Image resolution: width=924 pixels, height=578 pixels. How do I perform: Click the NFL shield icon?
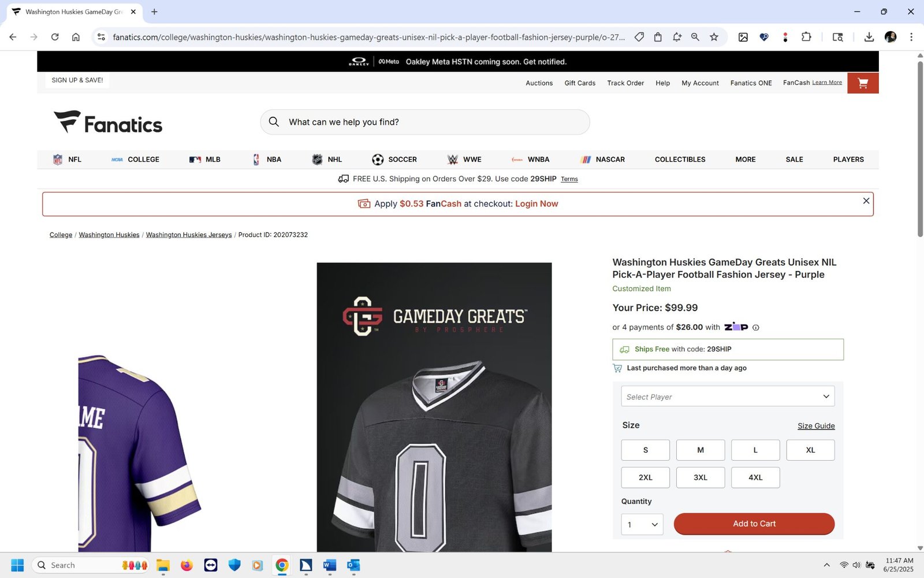click(58, 160)
